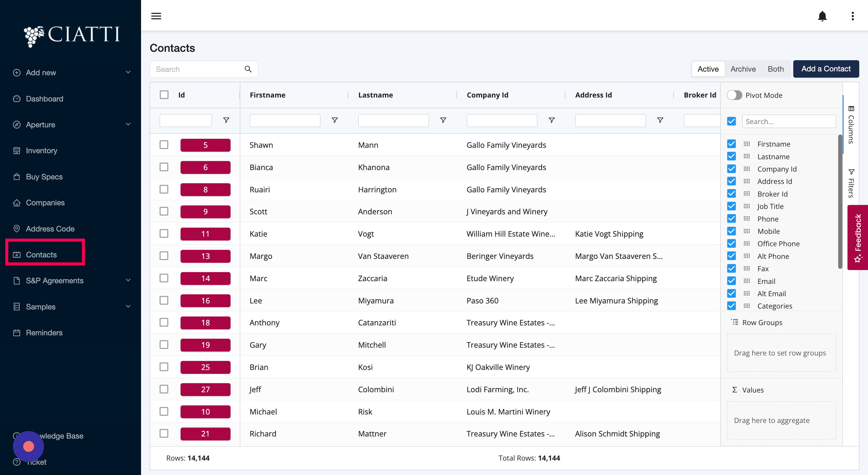The image size is (868, 475).
Task: Click the search magnifier icon
Action: [x=248, y=69]
